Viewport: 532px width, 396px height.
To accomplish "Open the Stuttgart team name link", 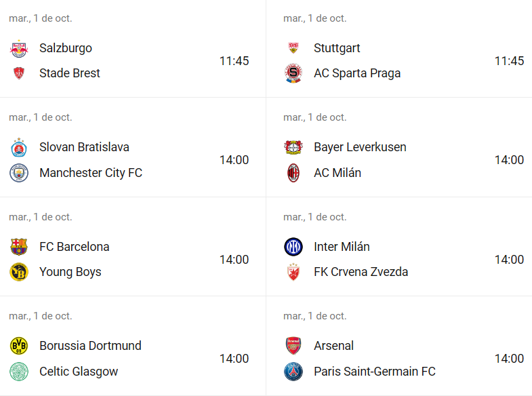I will point(337,48).
